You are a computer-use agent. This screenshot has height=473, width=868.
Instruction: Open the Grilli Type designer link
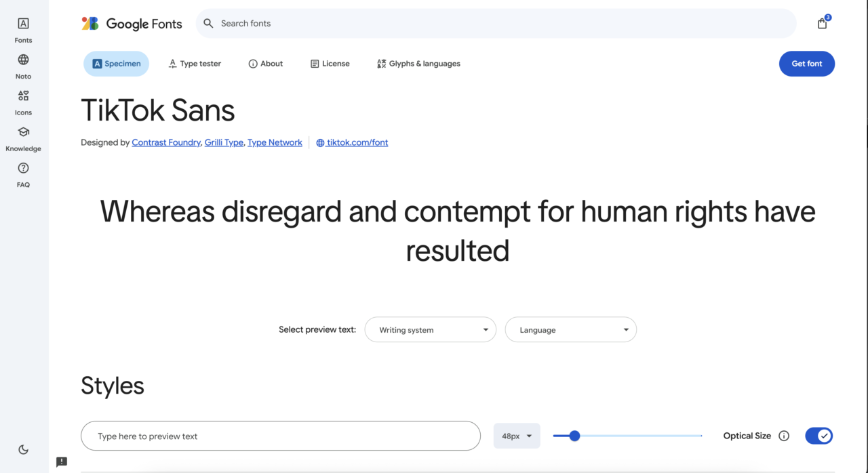(224, 142)
